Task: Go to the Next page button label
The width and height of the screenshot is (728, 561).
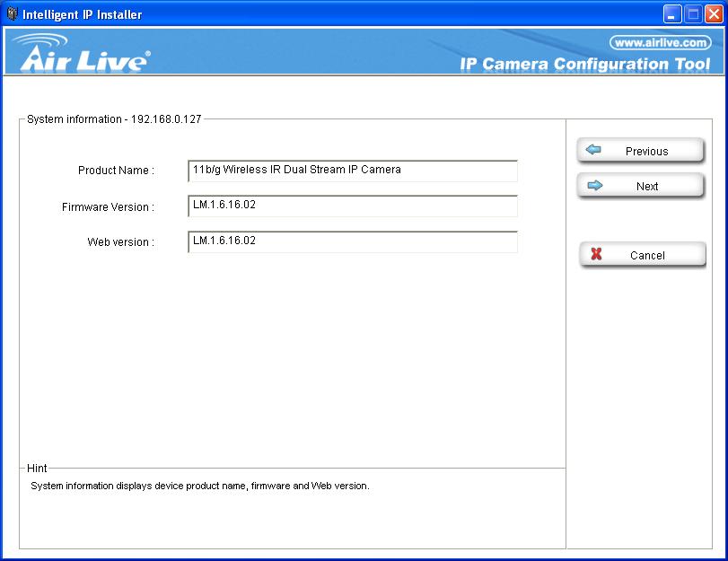Action: (x=647, y=187)
